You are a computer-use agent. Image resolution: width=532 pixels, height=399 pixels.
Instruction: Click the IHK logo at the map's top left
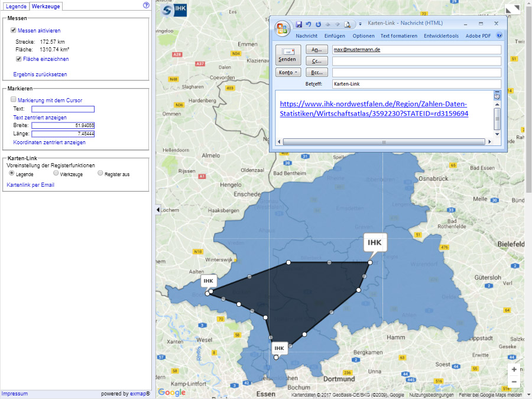point(174,9)
